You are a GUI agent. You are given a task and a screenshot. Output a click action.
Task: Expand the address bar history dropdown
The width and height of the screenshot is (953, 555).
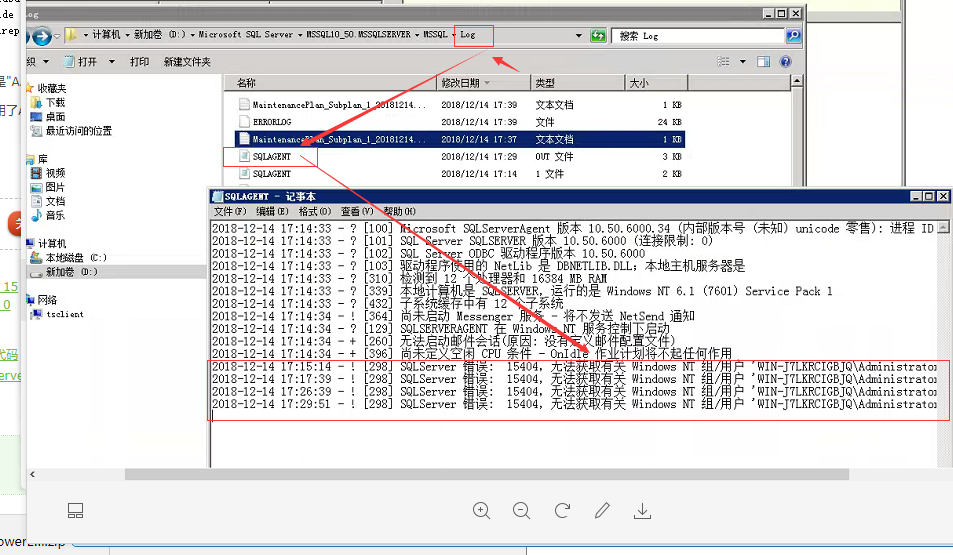[579, 36]
